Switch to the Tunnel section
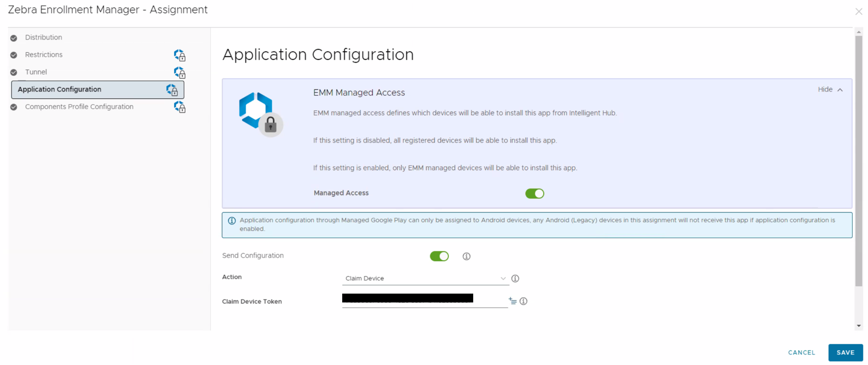The image size is (868, 365). pyautogui.click(x=36, y=73)
